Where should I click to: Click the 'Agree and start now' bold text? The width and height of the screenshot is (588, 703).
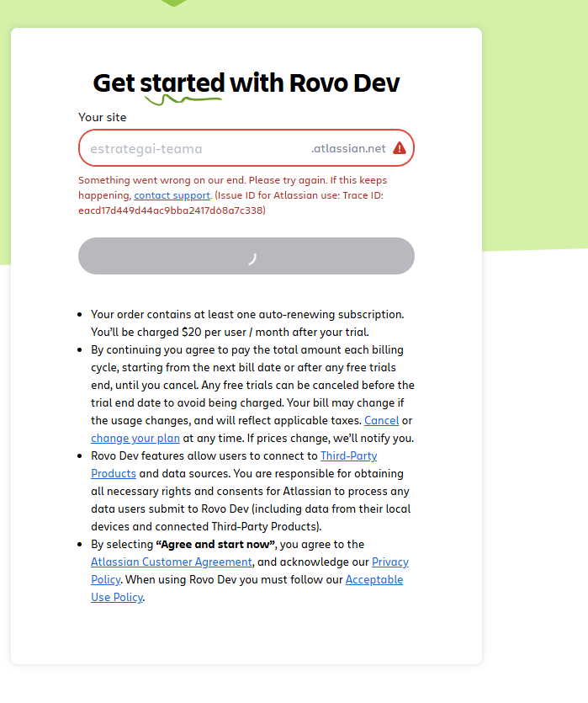point(215,544)
